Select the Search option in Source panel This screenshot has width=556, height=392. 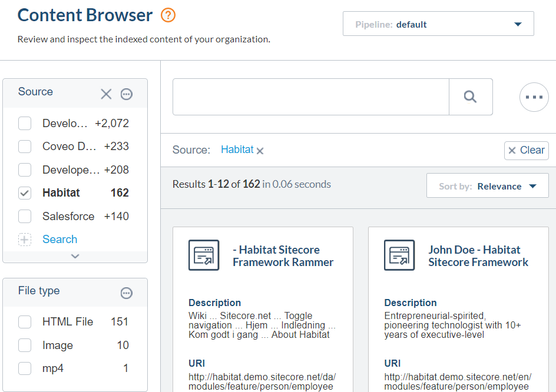pyautogui.click(x=59, y=239)
